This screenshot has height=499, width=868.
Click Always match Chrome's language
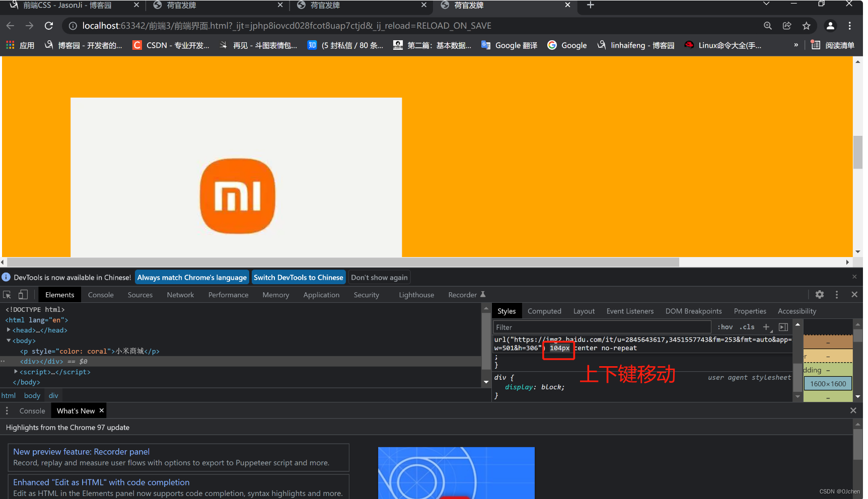(x=192, y=278)
